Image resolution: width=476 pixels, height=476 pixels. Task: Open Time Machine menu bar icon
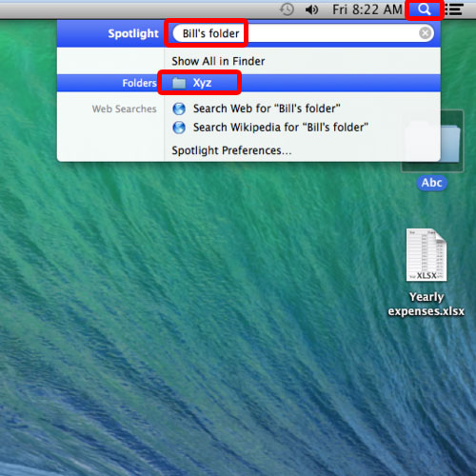pos(287,10)
